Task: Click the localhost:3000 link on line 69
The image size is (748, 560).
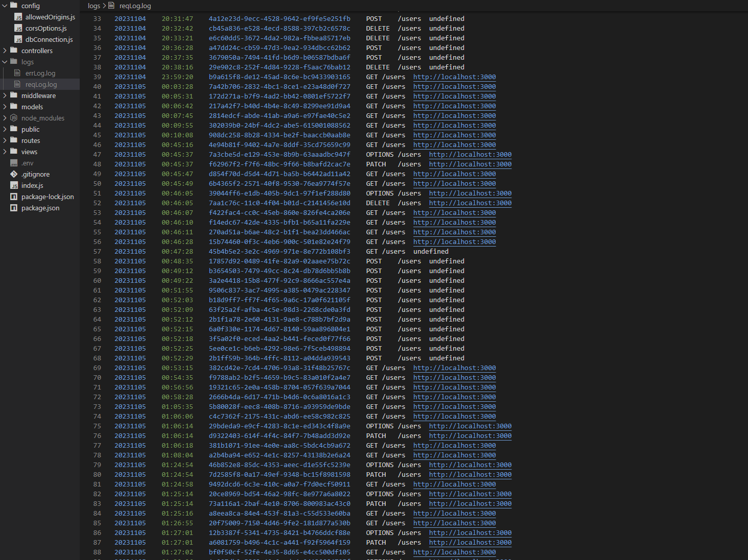Action: 454,368
